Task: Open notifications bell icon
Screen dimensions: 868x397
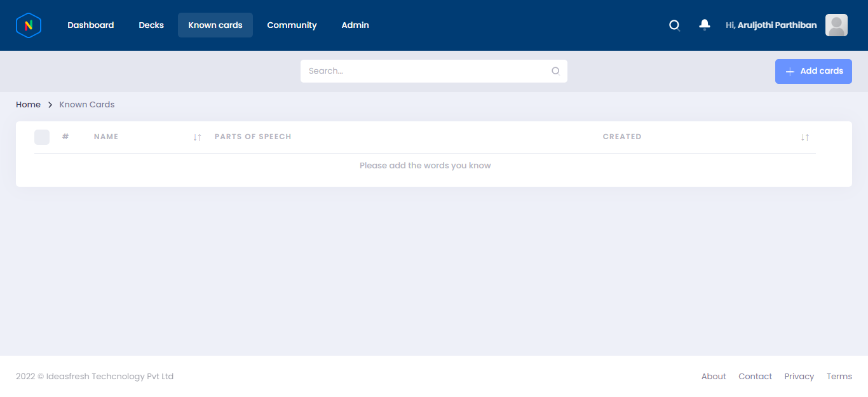Action: (x=704, y=25)
